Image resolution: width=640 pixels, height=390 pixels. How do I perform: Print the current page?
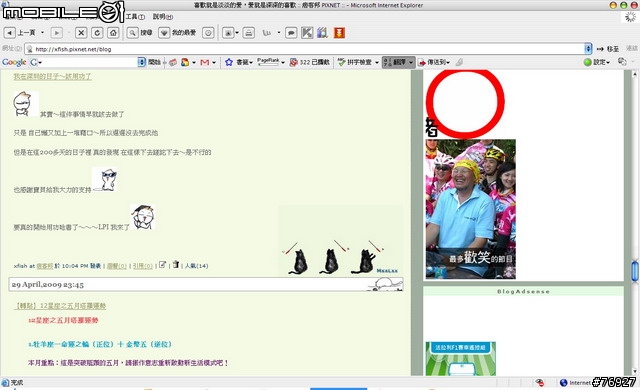[x=249, y=33]
